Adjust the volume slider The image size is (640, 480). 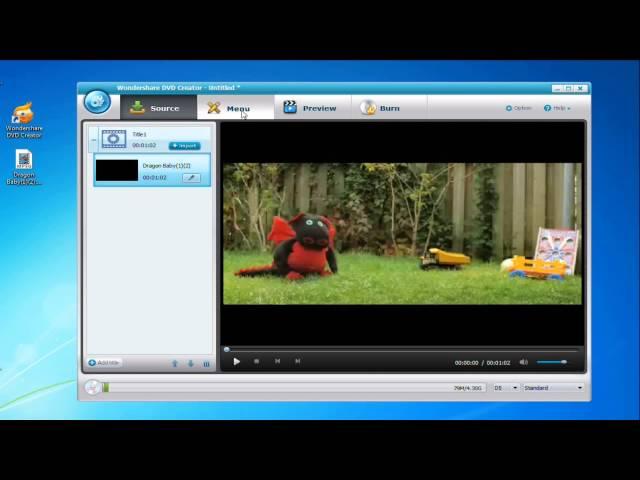(551, 362)
